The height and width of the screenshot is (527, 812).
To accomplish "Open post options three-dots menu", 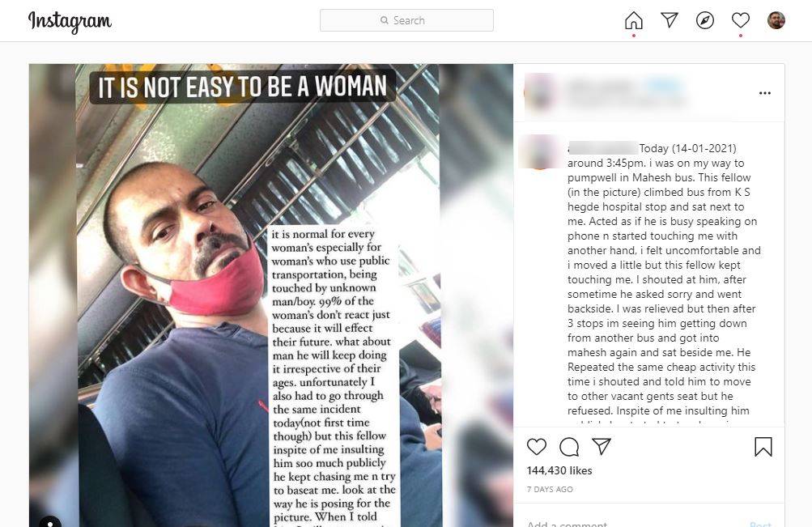I will tap(765, 93).
